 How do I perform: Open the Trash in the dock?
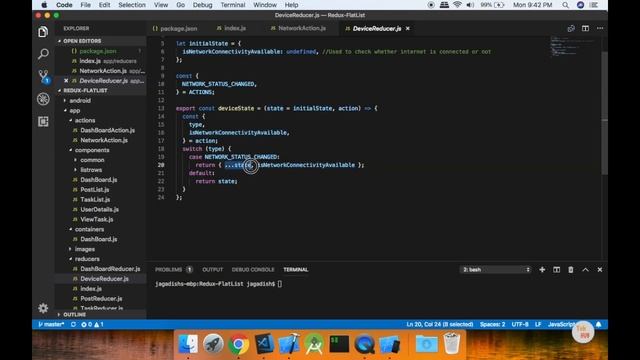pyautogui.click(x=451, y=344)
